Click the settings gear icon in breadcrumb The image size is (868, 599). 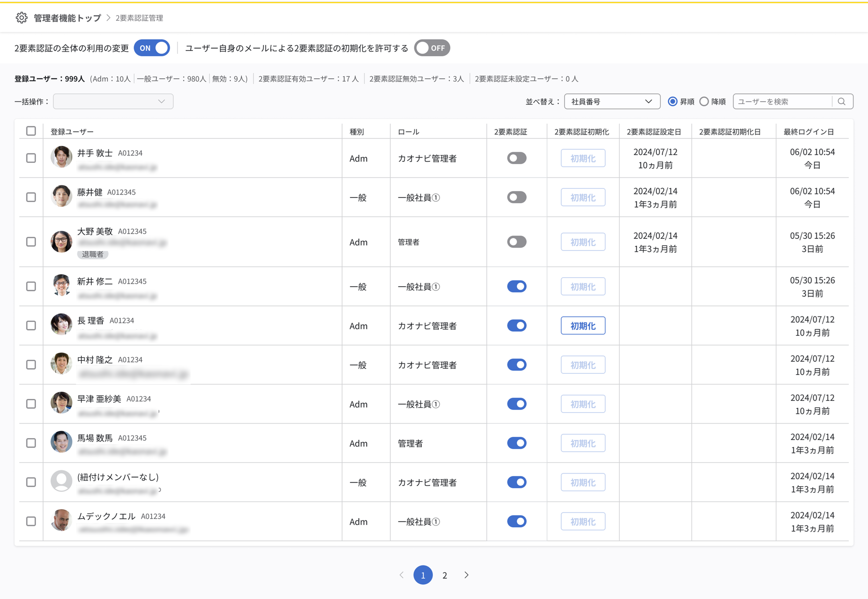pos(21,18)
